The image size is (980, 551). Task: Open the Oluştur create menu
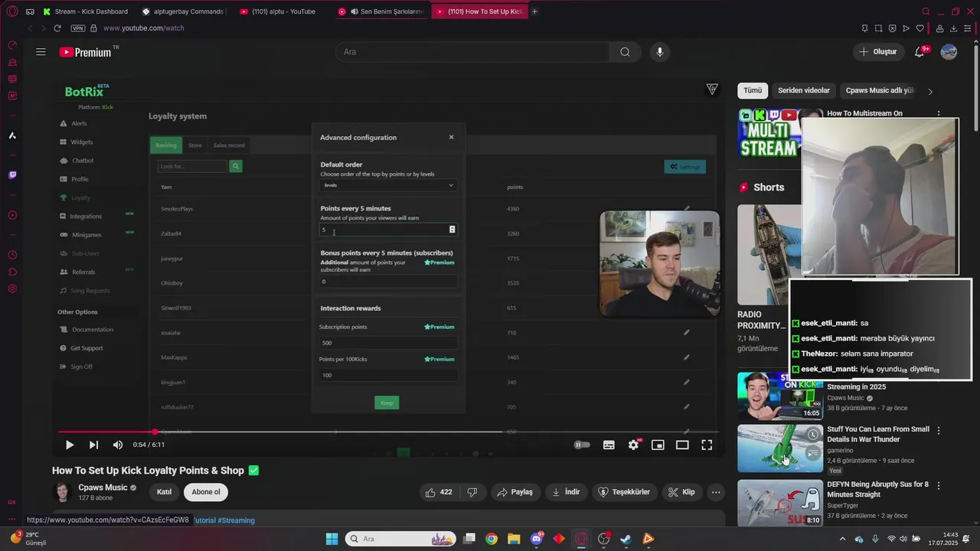pos(878,52)
